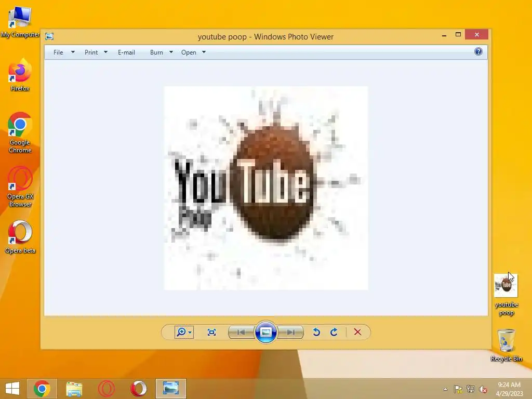Click the displayed YouTube poop image

(x=266, y=188)
